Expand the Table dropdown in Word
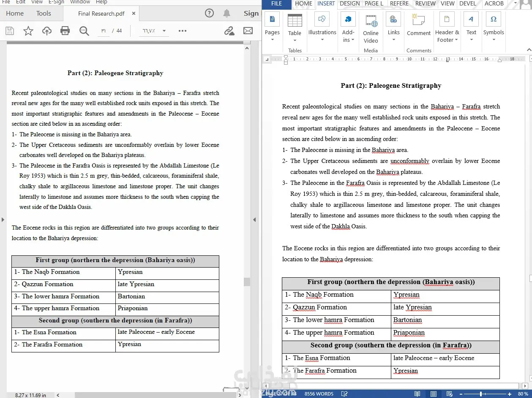This screenshot has height=398, width=532. [x=295, y=41]
